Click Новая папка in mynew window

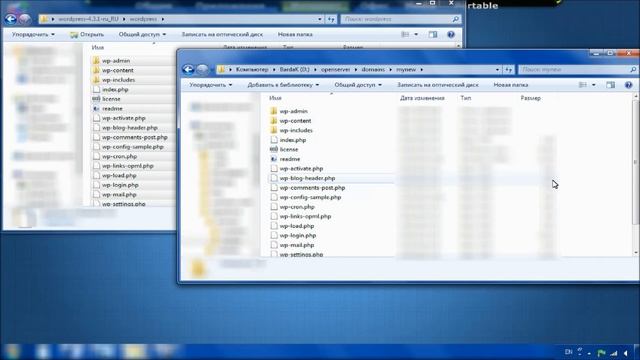(511, 85)
